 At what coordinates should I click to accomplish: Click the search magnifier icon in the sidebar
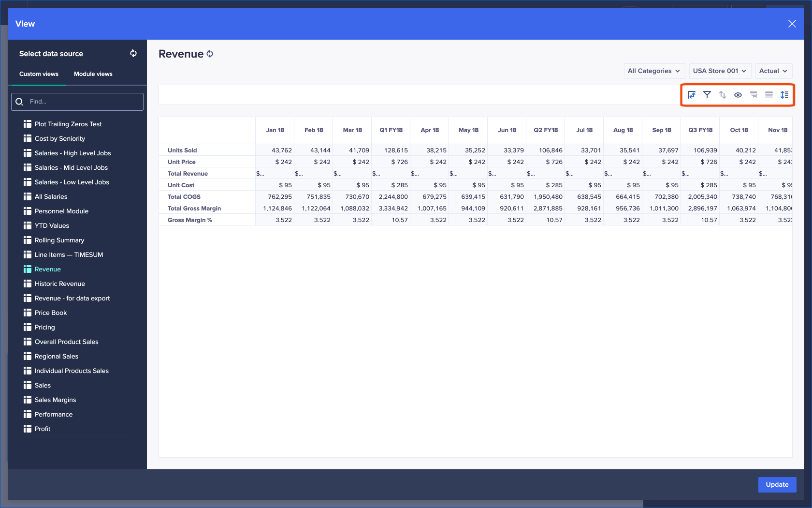(x=19, y=102)
